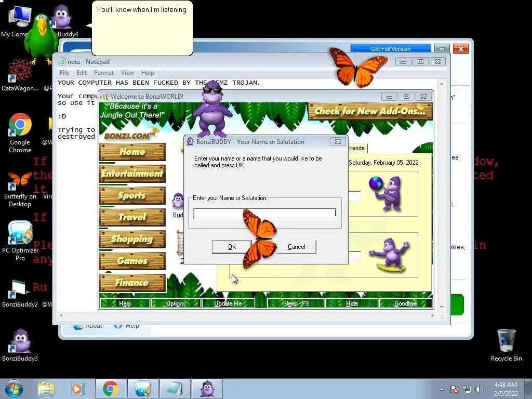This screenshot has height=399, width=532.
Task: Click the Goodbye button in BonziWORLD
Action: tap(406, 303)
